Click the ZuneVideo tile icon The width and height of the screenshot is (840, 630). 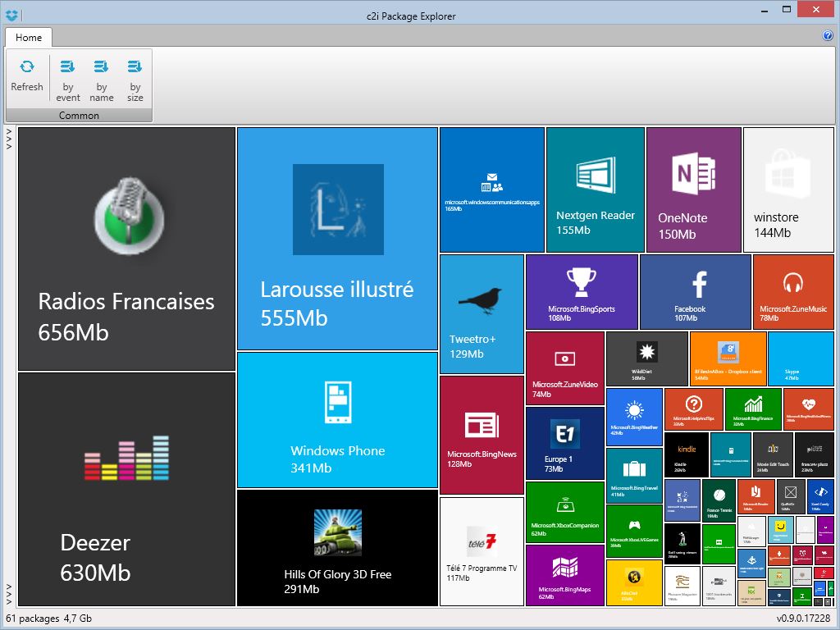564,359
